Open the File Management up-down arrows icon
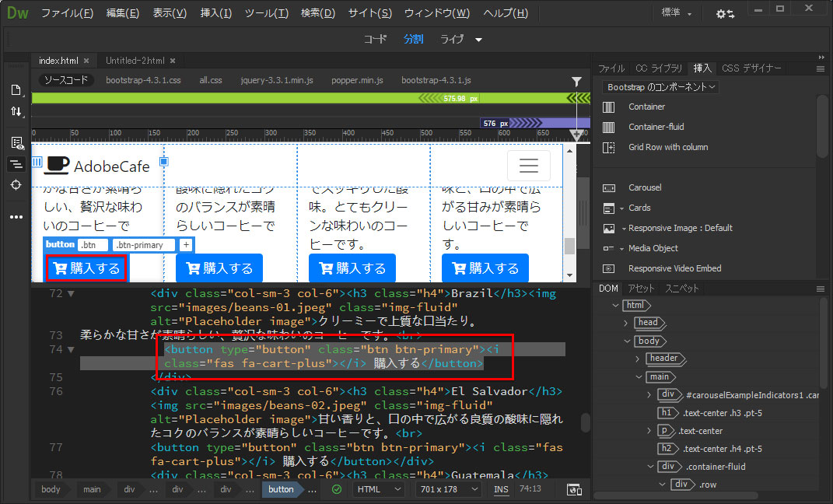833x504 pixels. (x=16, y=112)
